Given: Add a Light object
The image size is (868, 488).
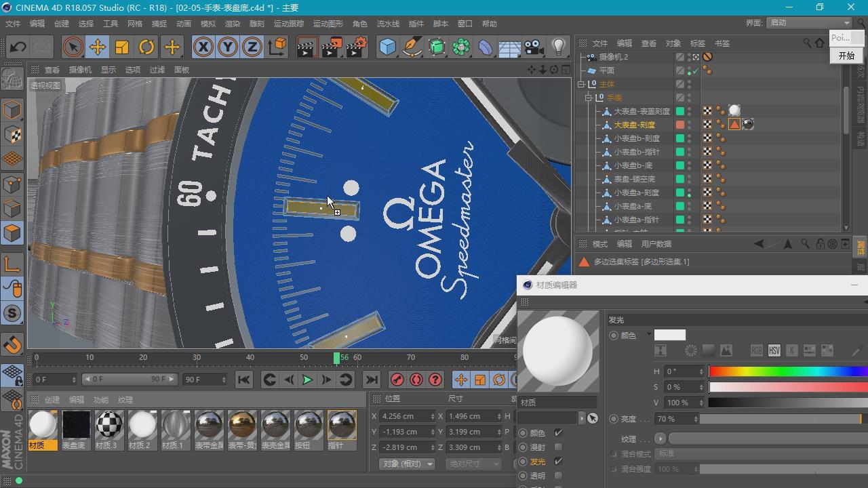Looking at the screenshot, I should [558, 47].
